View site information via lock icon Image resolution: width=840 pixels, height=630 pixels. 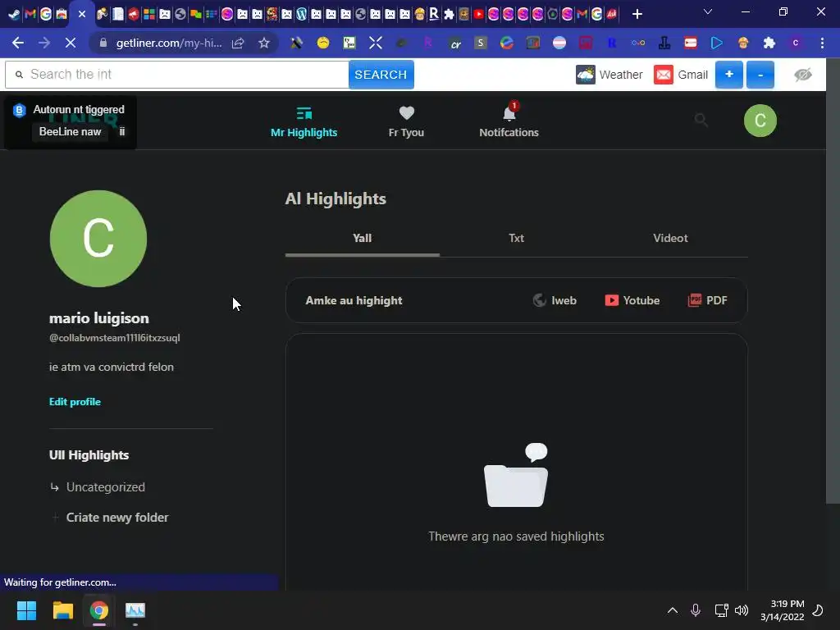[103, 43]
